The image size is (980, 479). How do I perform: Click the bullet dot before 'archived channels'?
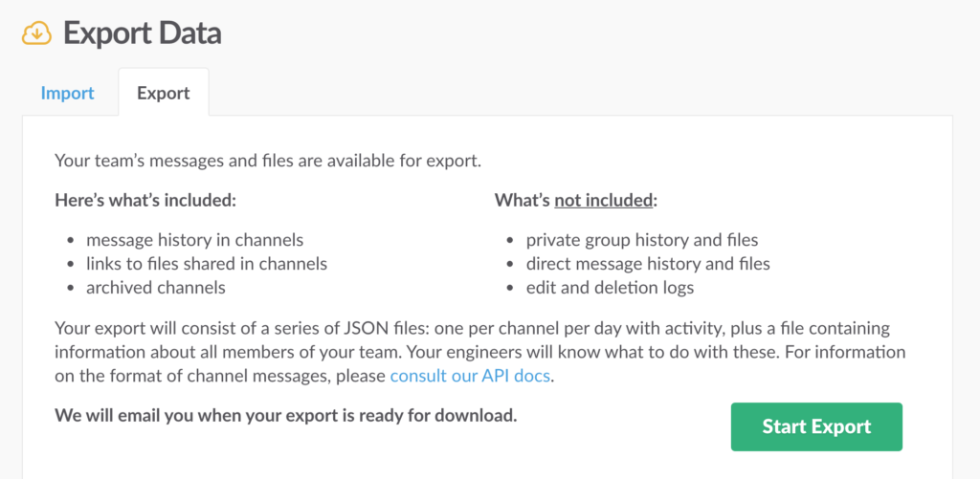click(71, 288)
